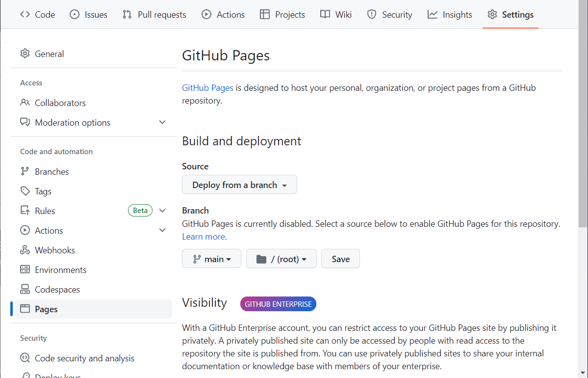Viewport: 588px width, 378px height.
Task: View the Insights tab
Action: coord(450,15)
